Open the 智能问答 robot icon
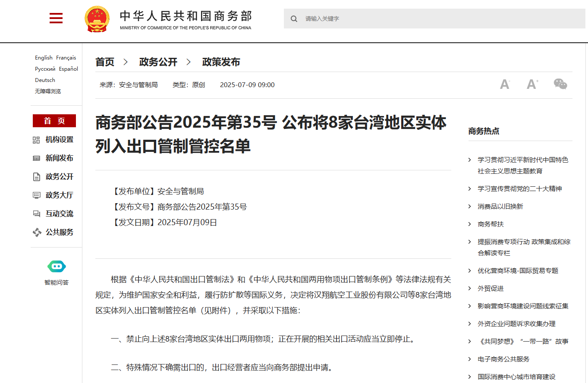The width and height of the screenshot is (588, 383). [57, 267]
